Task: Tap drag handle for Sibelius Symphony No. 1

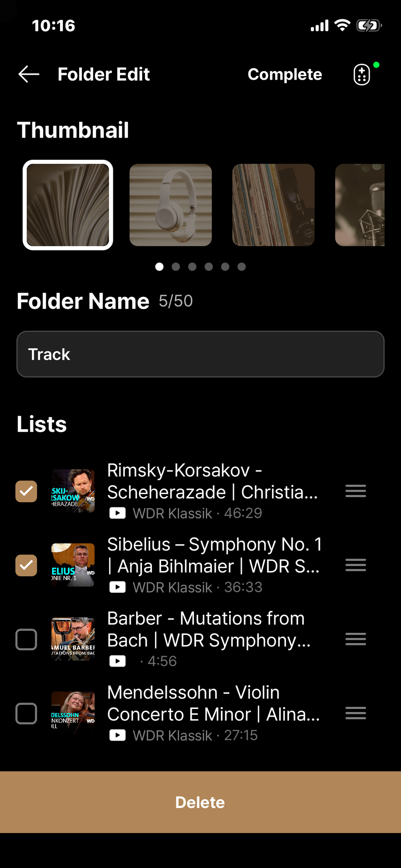Action: click(355, 565)
